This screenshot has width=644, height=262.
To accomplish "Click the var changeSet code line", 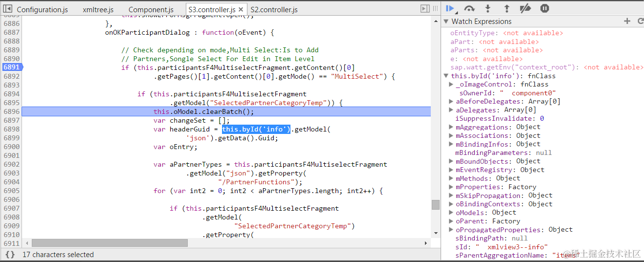I will tap(191, 120).
